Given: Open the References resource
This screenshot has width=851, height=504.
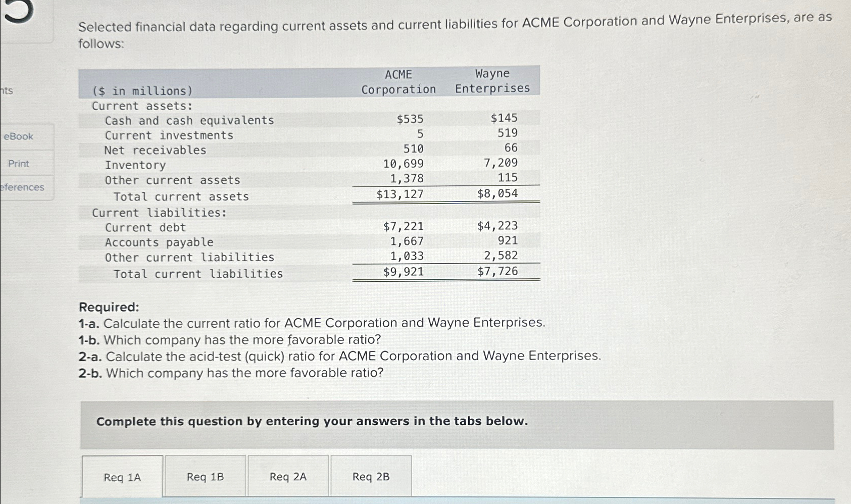Looking at the screenshot, I should tap(22, 187).
